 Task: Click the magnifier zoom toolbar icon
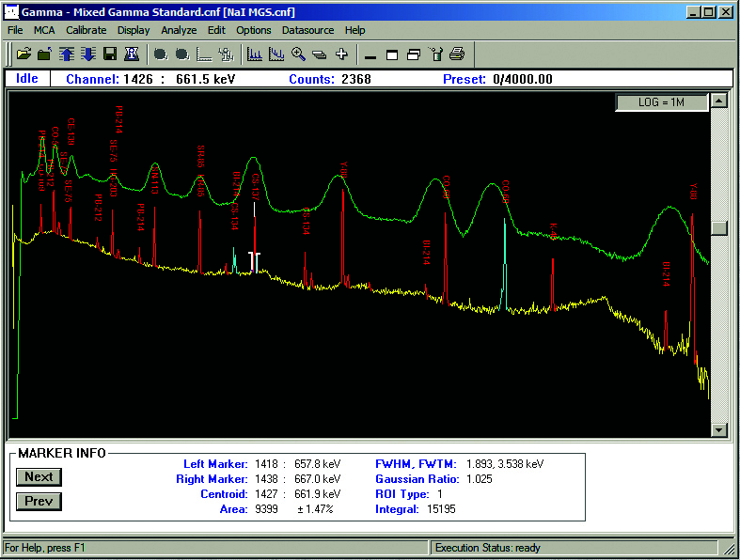point(298,54)
